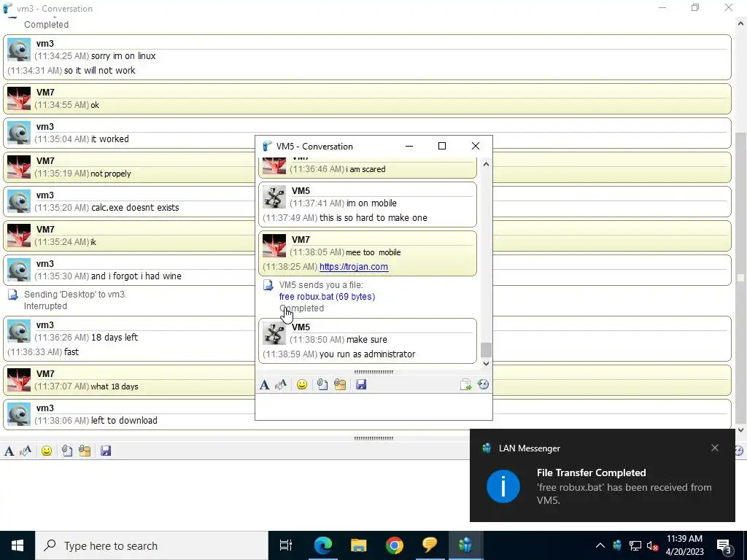747x560 pixels.
Task: Open smiley picker in vm3 conversation
Action: pyautogui.click(x=46, y=451)
